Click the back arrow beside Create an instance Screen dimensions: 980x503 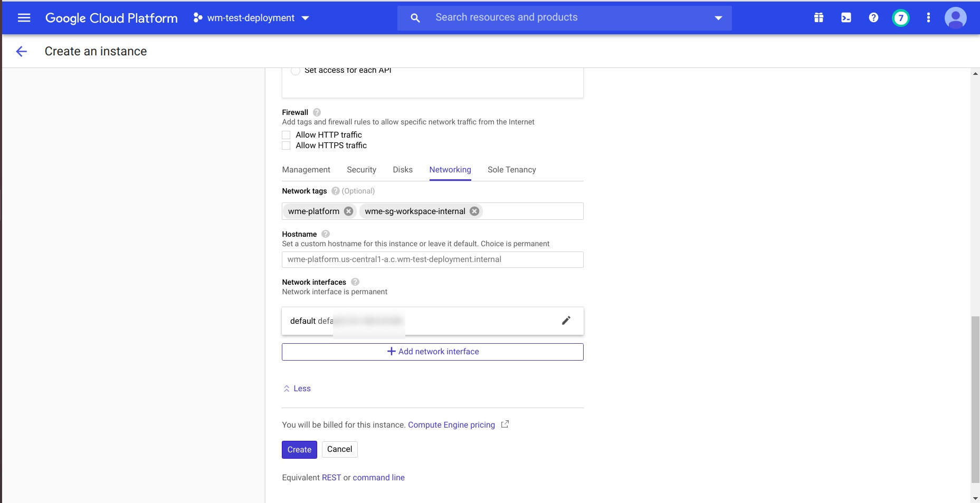(x=21, y=51)
